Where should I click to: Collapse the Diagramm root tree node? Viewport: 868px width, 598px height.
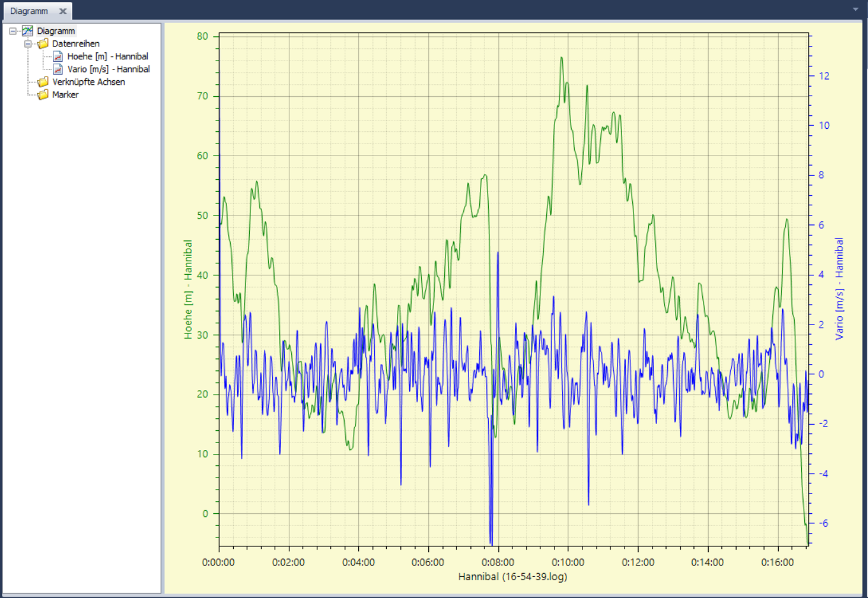(x=13, y=31)
